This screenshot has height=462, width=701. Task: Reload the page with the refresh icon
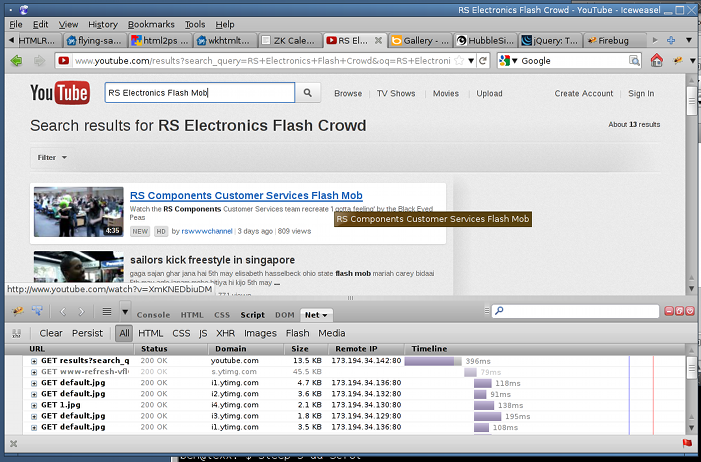[x=483, y=61]
